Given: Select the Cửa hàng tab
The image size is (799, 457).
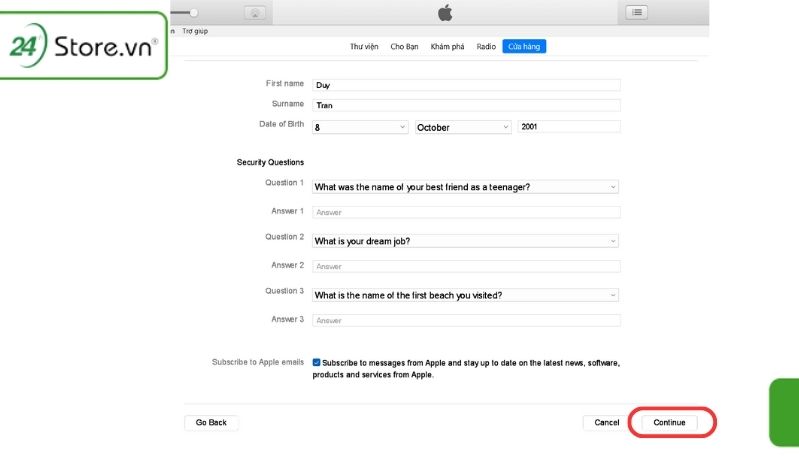Looking at the screenshot, I should click(524, 46).
